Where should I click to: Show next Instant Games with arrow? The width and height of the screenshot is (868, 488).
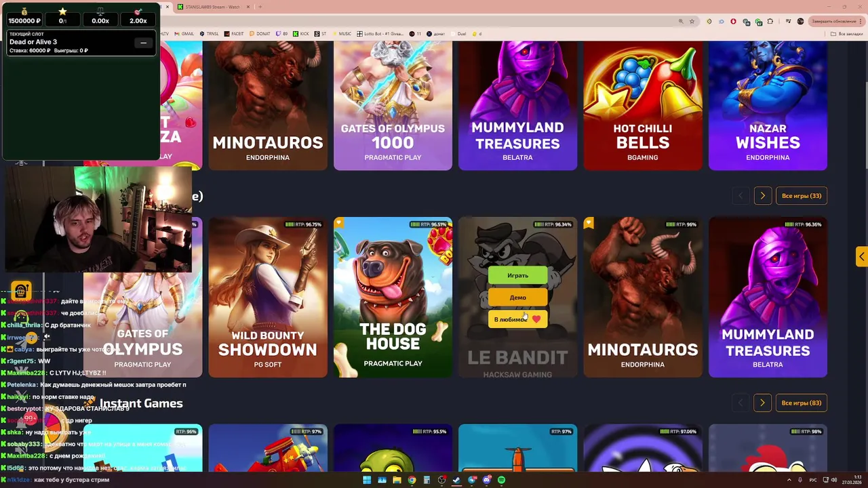click(762, 403)
